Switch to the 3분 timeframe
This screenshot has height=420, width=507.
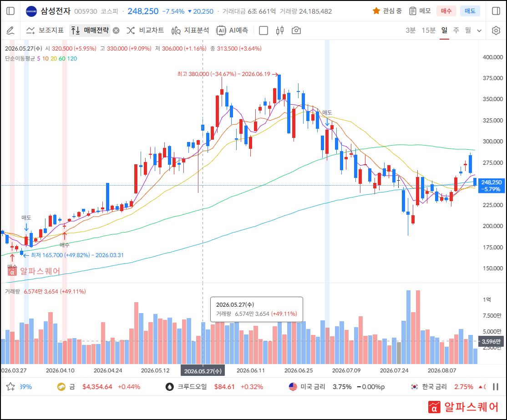pyautogui.click(x=411, y=30)
